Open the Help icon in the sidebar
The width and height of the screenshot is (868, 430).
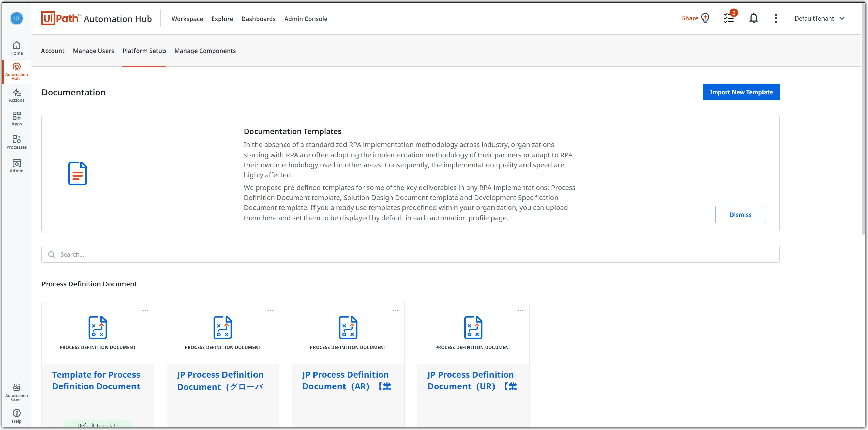tap(17, 416)
